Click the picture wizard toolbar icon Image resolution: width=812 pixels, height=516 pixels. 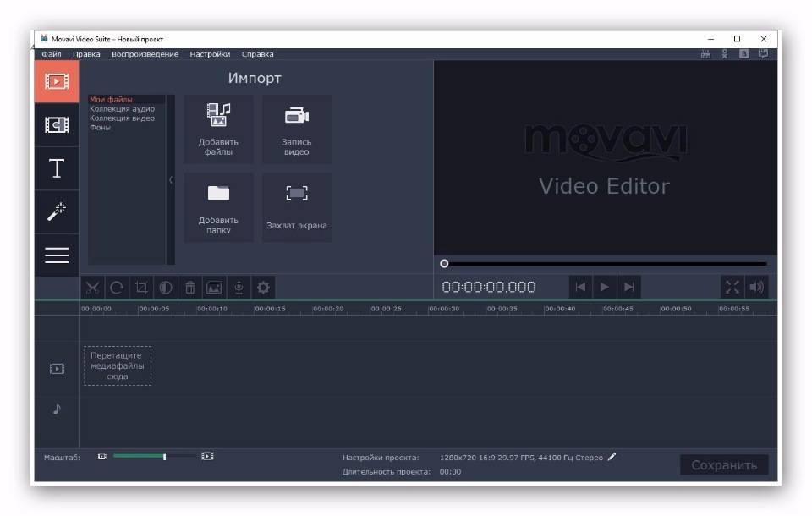pos(214,288)
